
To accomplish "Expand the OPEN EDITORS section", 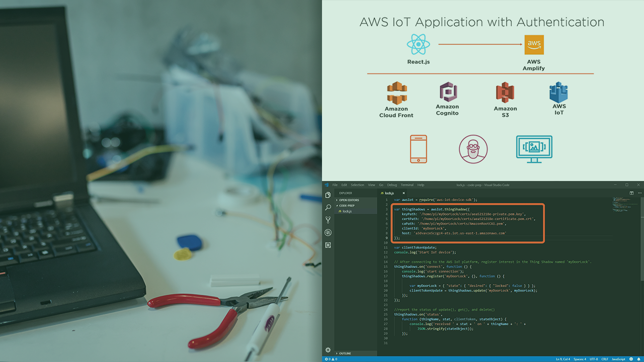I will tap(348, 199).
